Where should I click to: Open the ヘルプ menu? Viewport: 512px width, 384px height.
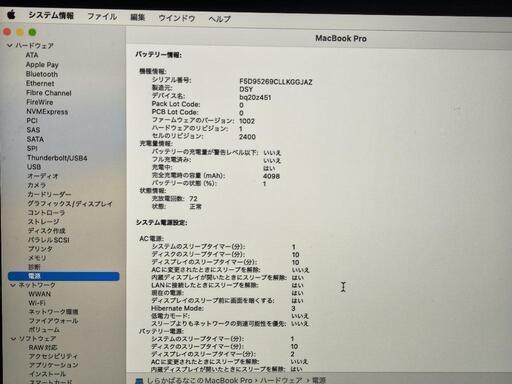[x=220, y=19]
